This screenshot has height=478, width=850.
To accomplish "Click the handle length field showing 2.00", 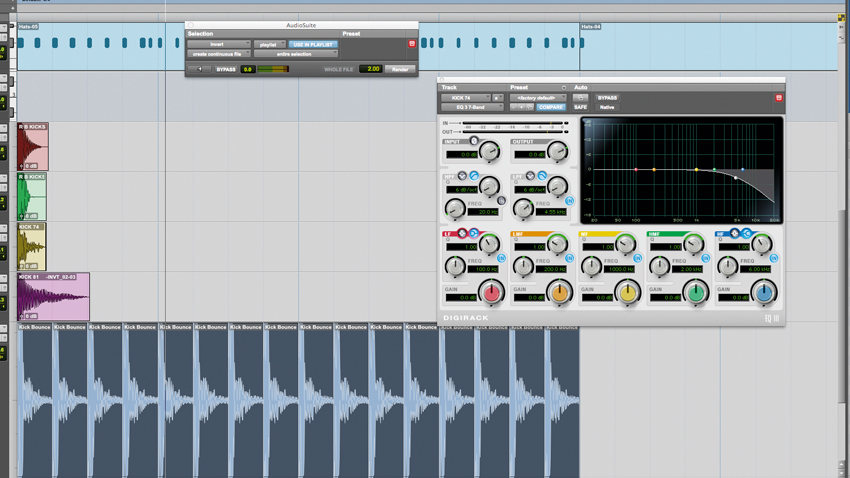I will 371,69.
